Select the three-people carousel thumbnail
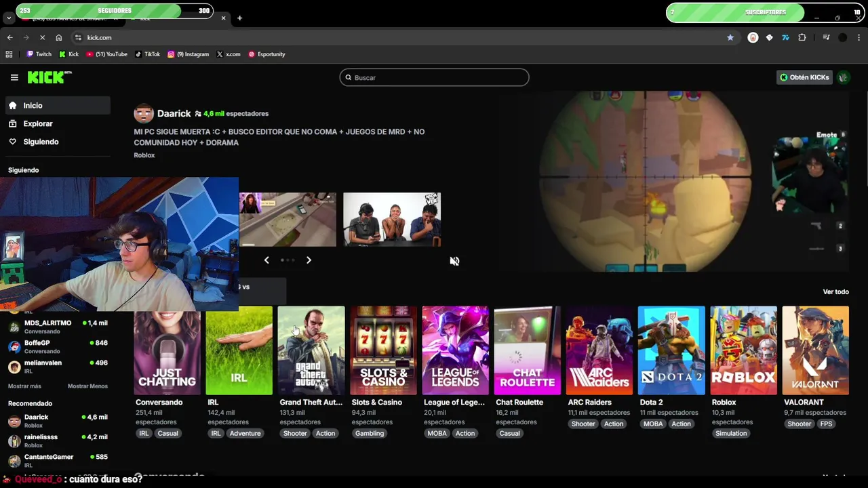The image size is (868, 488). pyautogui.click(x=392, y=220)
